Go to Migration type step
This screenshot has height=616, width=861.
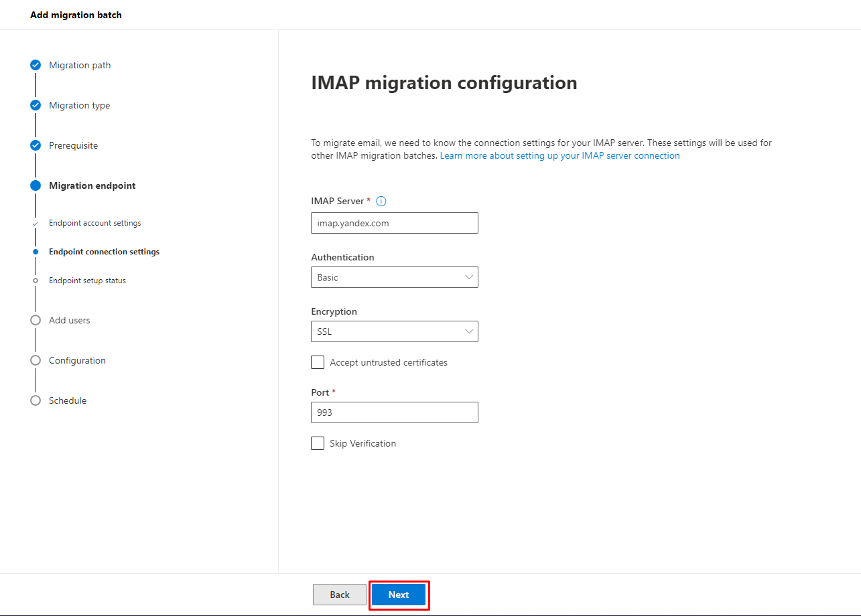click(x=79, y=105)
